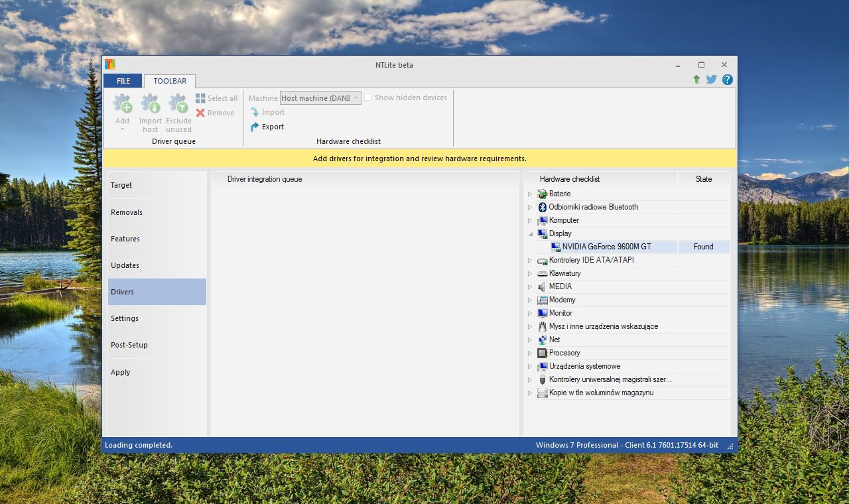
Task: Select Kopie w tle woluminów magazynu
Action: pos(628,393)
